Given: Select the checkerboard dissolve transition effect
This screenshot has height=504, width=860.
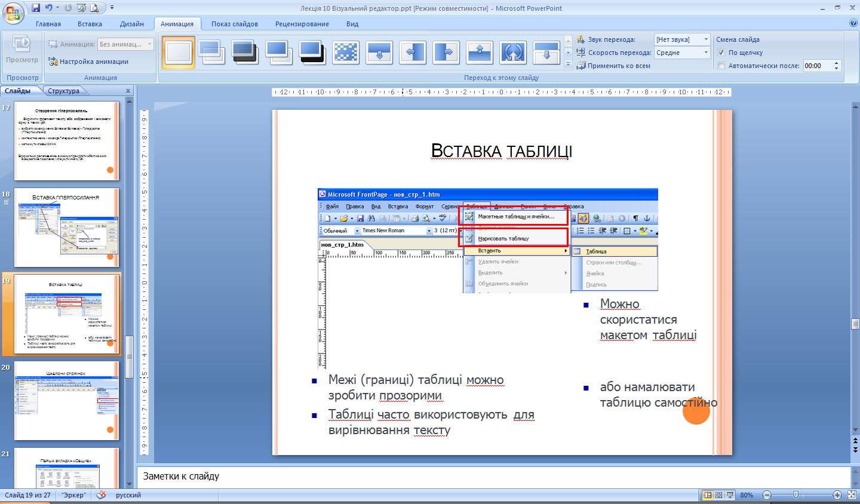Looking at the screenshot, I should (346, 53).
